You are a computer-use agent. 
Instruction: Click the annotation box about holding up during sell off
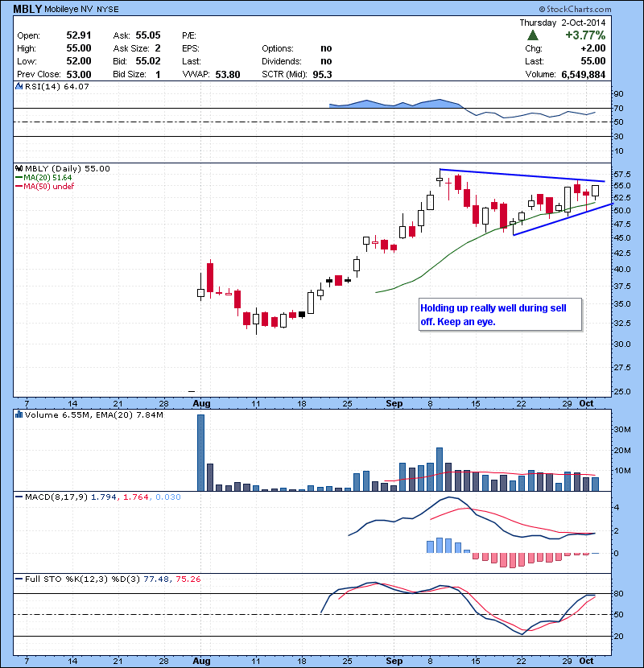pos(501,315)
